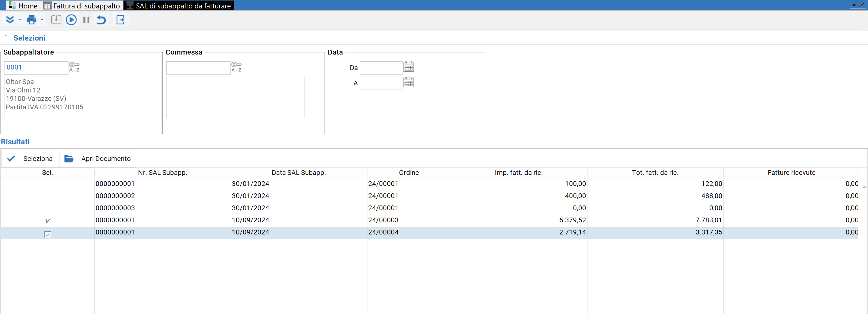Click the results grid scrollbar up arrow
868x314 pixels.
(864, 187)
